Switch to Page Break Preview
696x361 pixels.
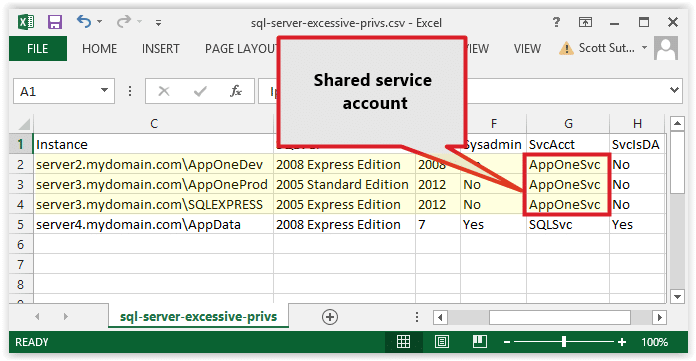coord(480,341)
